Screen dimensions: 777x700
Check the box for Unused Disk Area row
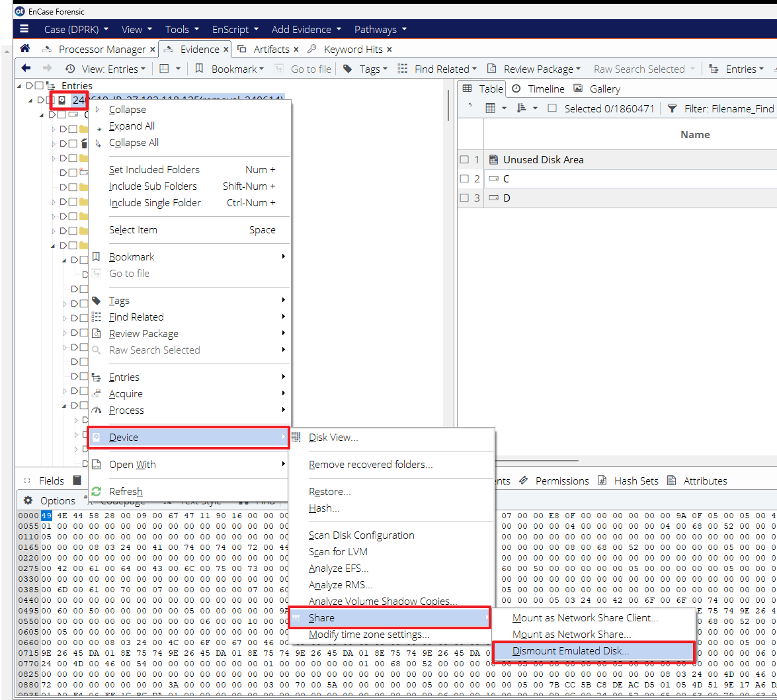click(464, 159)
